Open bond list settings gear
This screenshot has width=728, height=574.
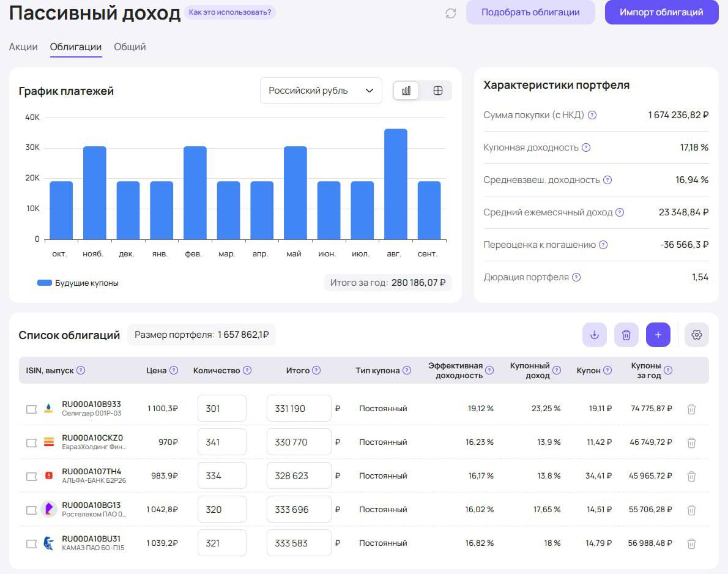pos(696,335)
